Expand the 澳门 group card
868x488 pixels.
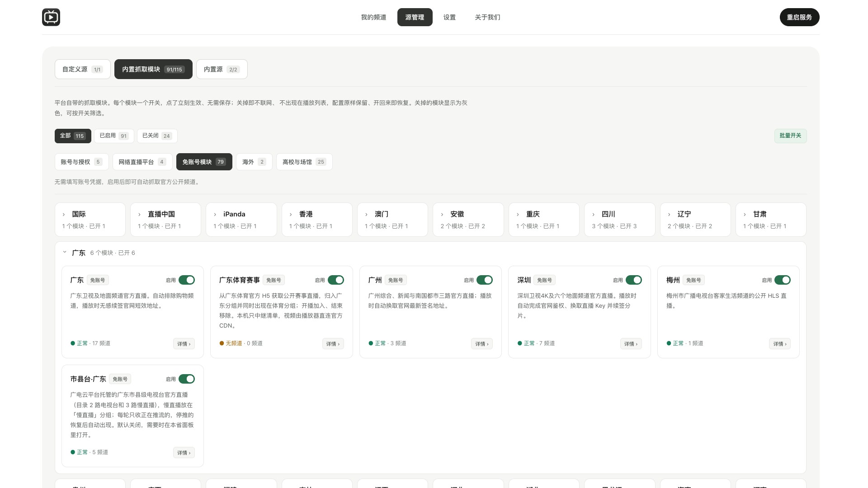[x=392, y=220]
